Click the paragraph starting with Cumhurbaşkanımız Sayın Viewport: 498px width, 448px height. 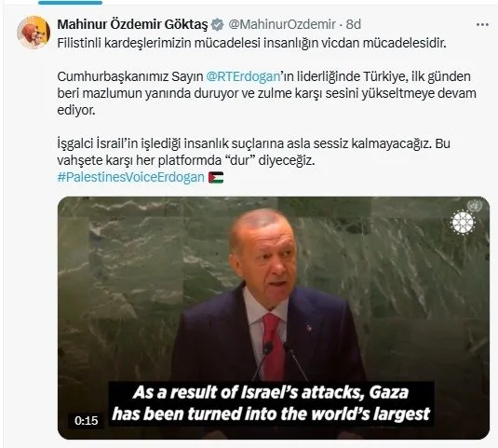point(267,93)
